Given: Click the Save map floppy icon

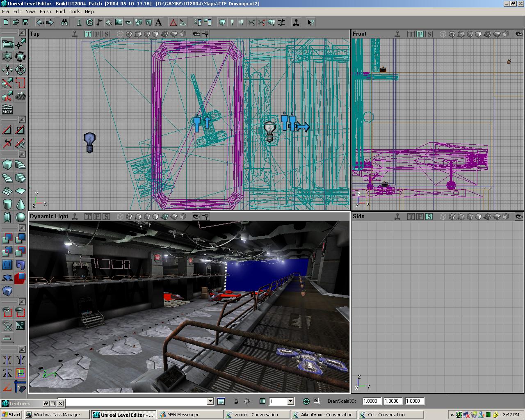Looking at the screenshot, I should pos(25,22).
